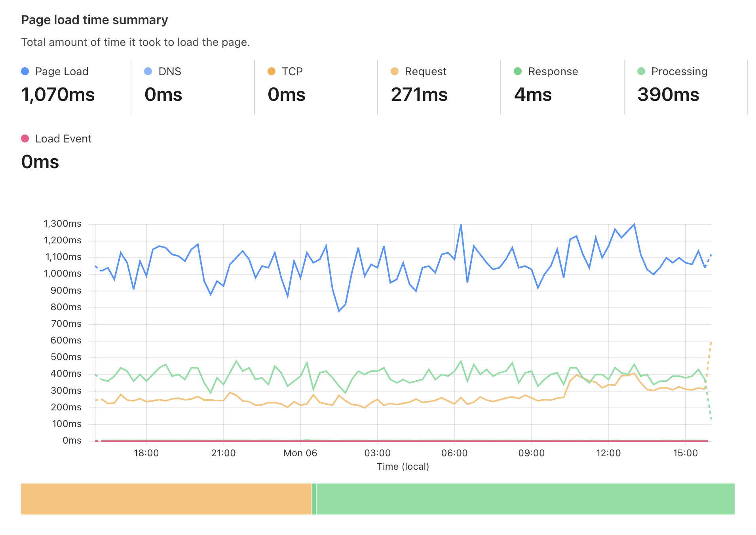Click the DNS legend dot
This screenshot has height=535, width=756.
tap(148, 71)
